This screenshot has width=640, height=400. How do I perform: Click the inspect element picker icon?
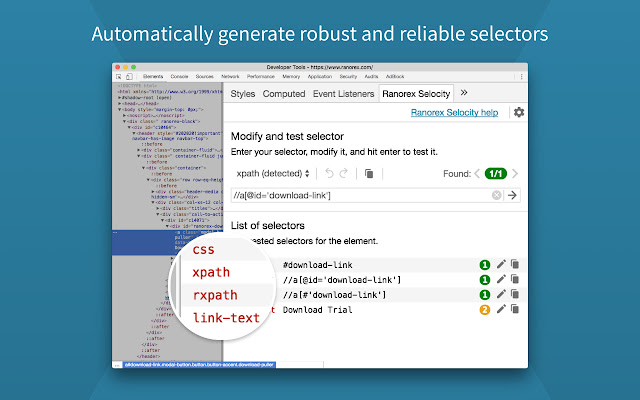click(118, 76)
